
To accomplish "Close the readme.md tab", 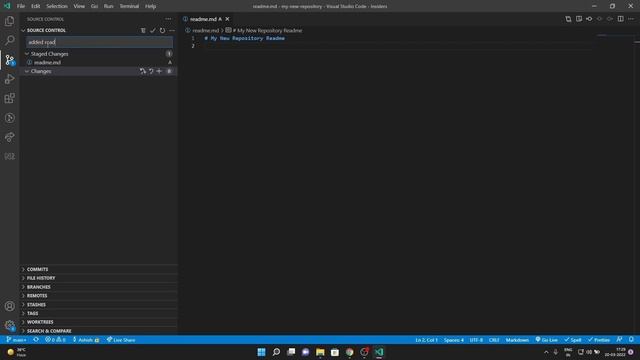I will 227,19.
